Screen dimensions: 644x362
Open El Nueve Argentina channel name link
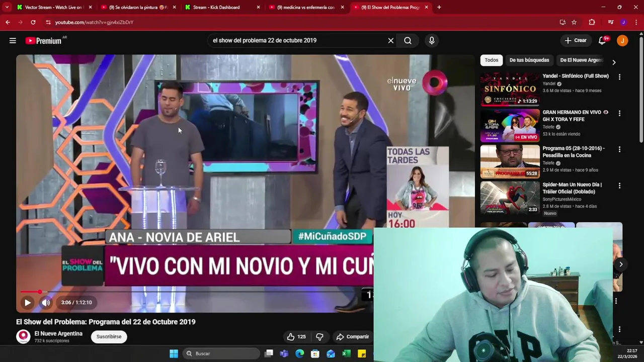[58, 334]
